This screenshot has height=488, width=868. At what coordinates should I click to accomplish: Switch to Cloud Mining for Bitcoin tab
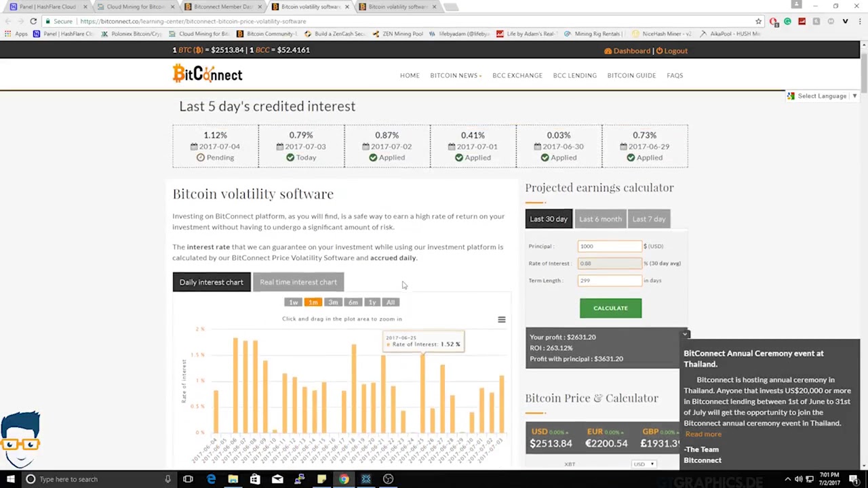pos(135,7)
